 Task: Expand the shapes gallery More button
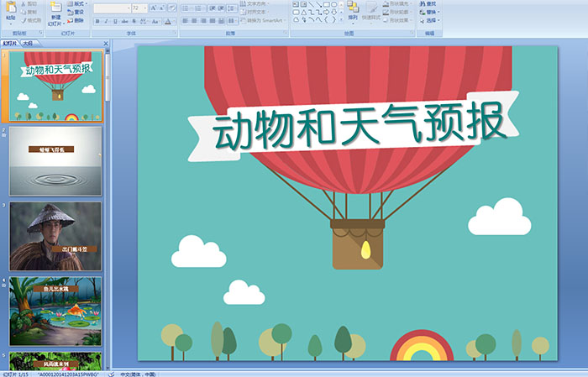(x=341, y=19)
